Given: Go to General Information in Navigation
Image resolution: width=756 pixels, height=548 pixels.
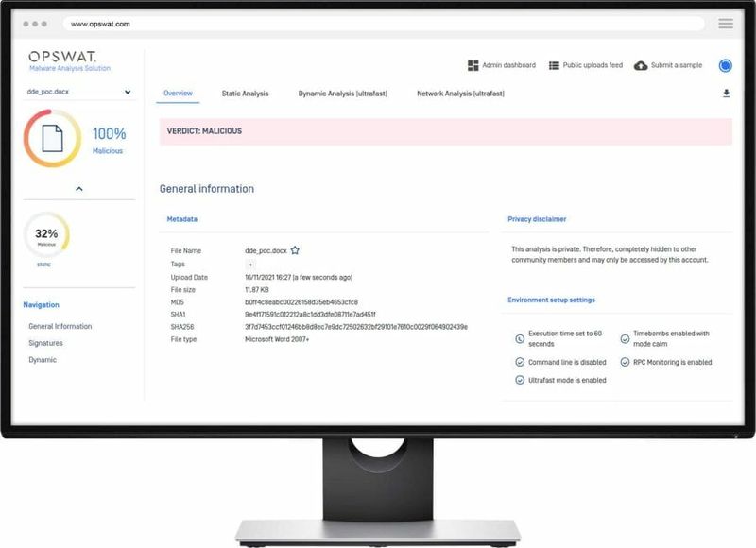Looking at the screenshot, I should (60, 326).
